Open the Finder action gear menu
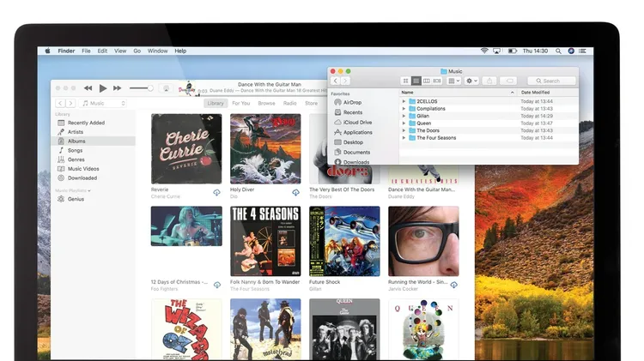644x361 pixels. click(x=471, y=81)
